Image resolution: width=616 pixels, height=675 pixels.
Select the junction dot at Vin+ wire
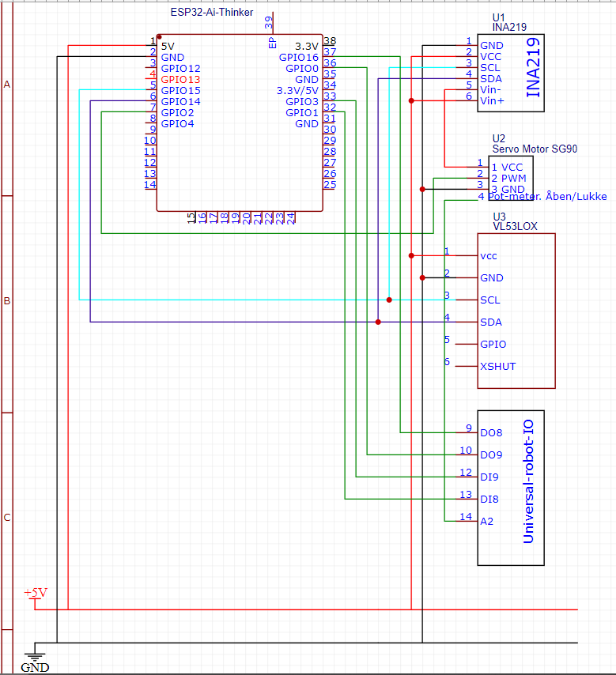(x=411, y=100)
